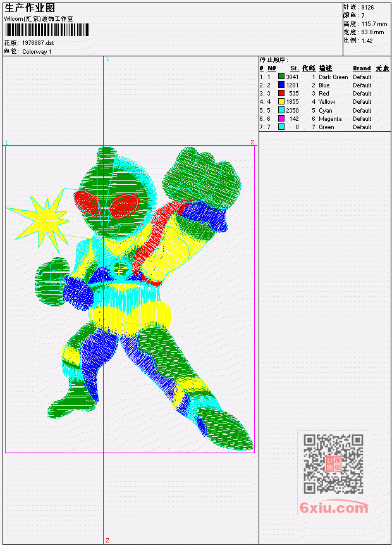Select the height value 115.7 mm
392x545 pixels.
374,23
